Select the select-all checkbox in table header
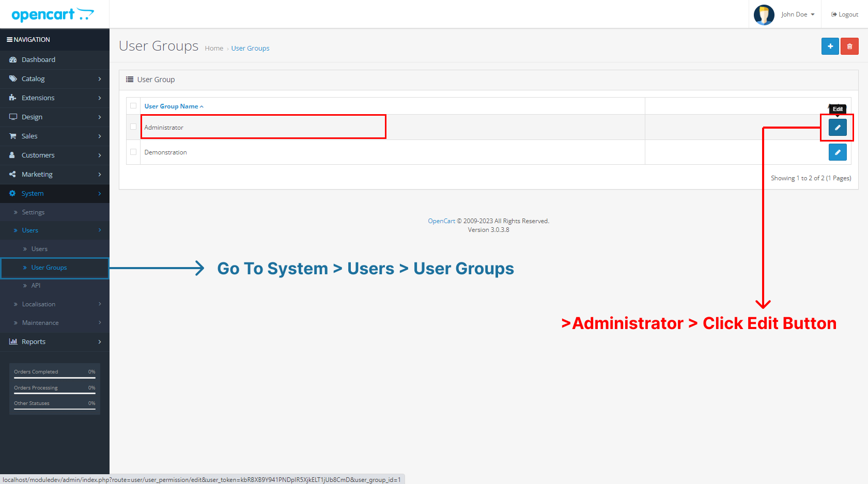This screenshot has width=868, height=484. (x=133, y=105)
